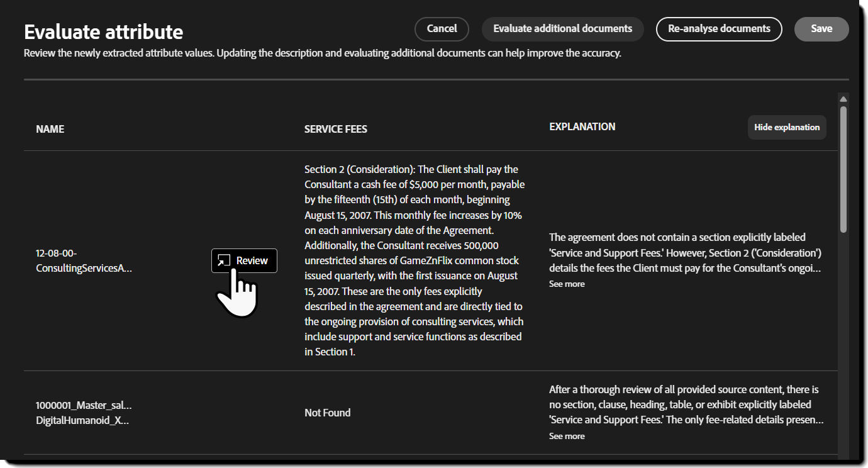Click the Not Found value cell
Image resolution: width=868 pixels, height=468 pixels.
pos(327,412)
